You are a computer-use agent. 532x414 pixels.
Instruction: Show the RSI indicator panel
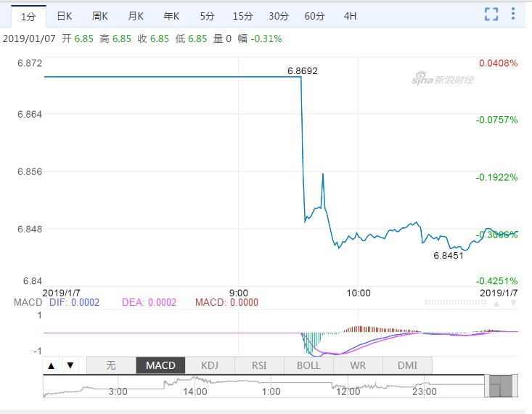point(259,365)
